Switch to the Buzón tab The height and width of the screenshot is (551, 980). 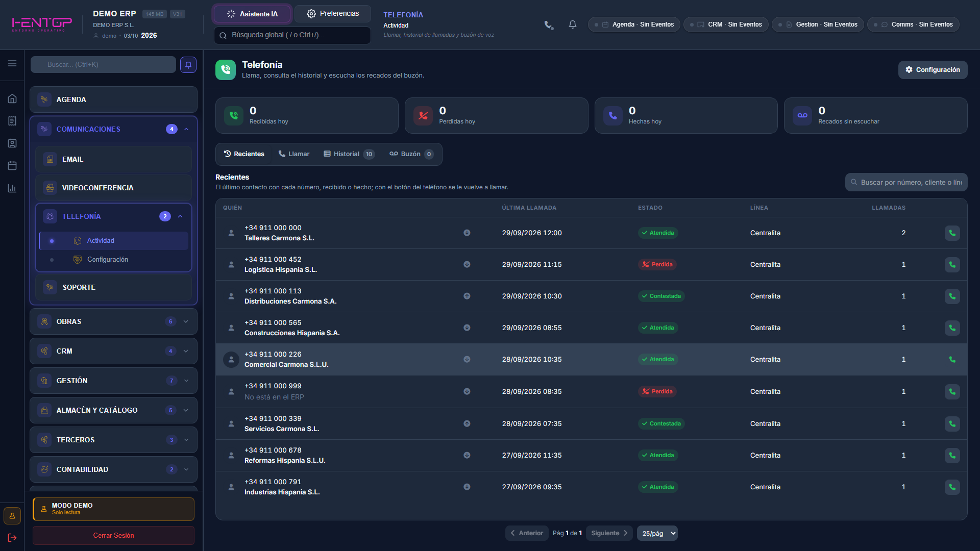tap(411, 154)
